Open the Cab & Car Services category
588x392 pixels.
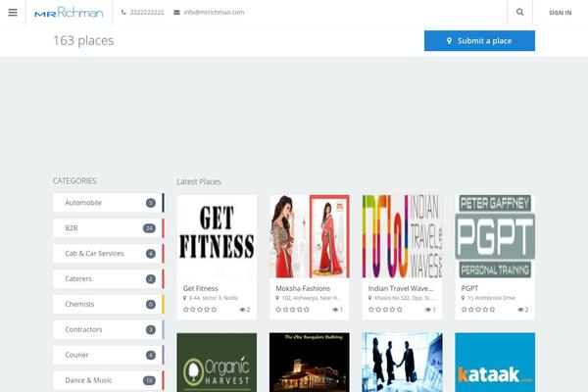[109, 254]
